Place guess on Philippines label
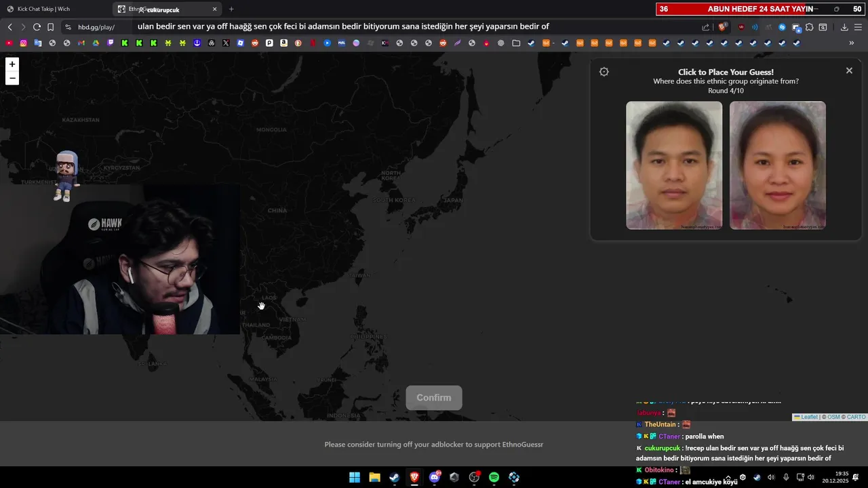The height and width of the screenshot is (488, 868). tap(367, 336)
